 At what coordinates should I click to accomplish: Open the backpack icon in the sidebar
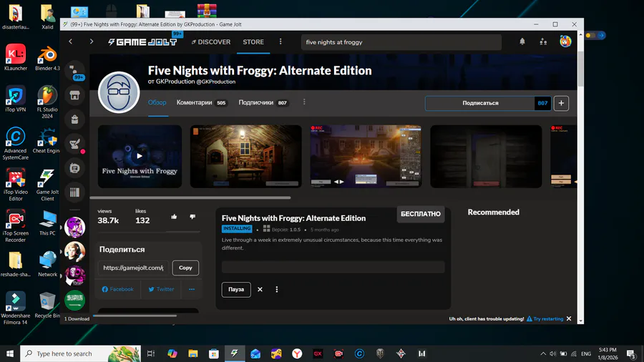74,119
